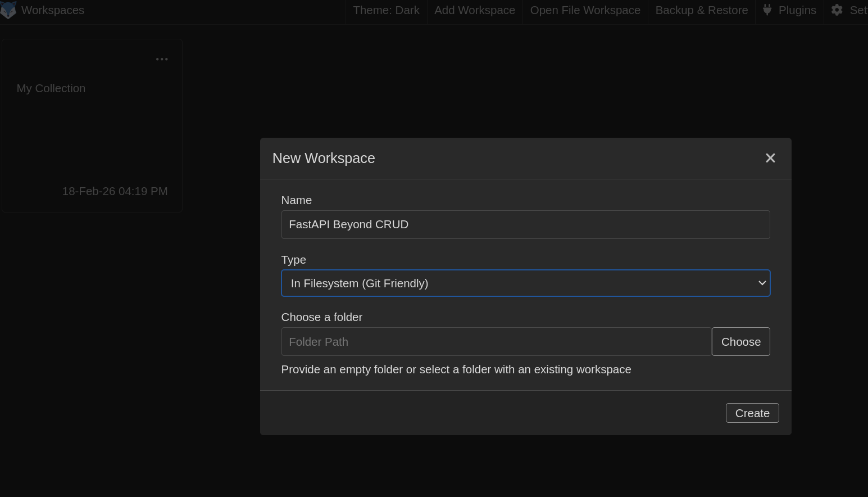Click the Plugins menu entry
868x497 pixels.
point(798,10)
